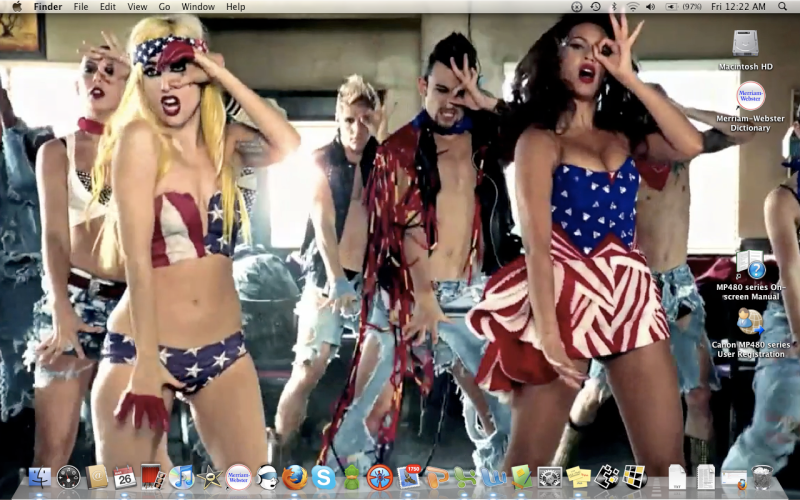800x500 pixels.
Task: Open Bluetooth menu bar status
Action: point(614,7)
